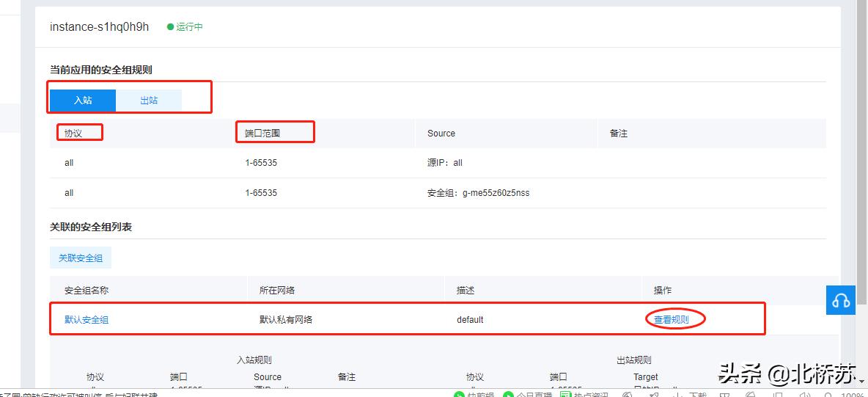Click 备注 header under 入站规则
This screenshot has width=868, height=397.
[347, 377]
